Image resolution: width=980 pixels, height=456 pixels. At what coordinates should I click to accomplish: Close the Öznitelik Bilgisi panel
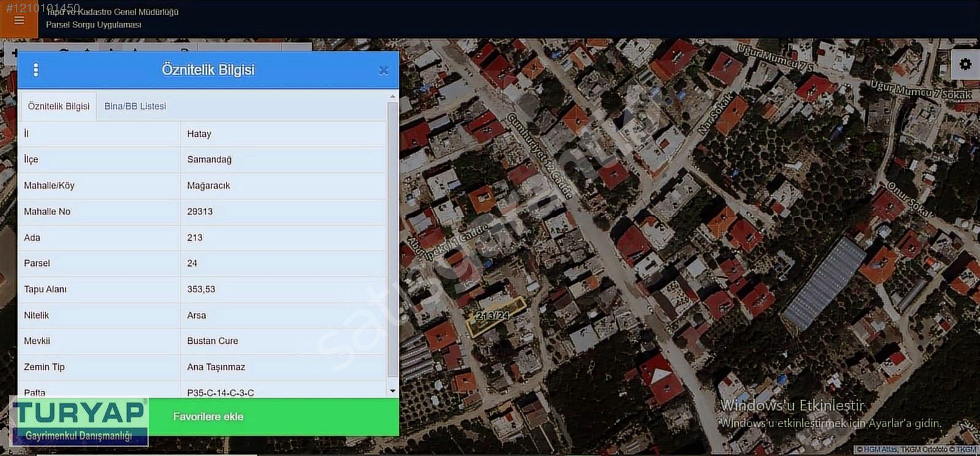point(383,70)
